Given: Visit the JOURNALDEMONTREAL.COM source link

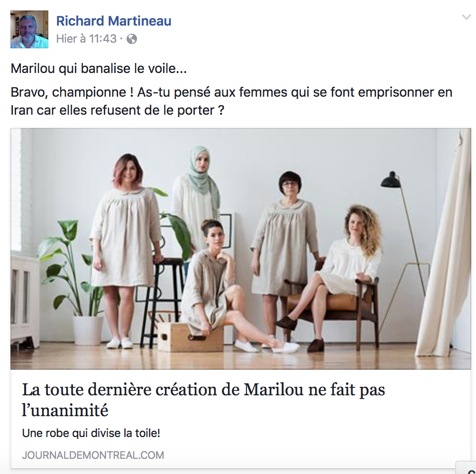Looking at the screenshot, I should coord(93,455).
